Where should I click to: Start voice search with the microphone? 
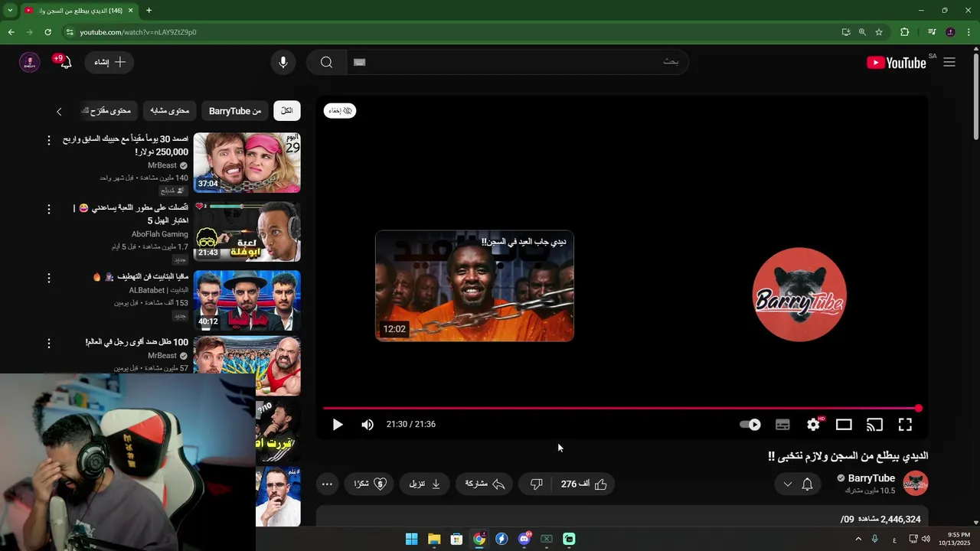point(283,62)
